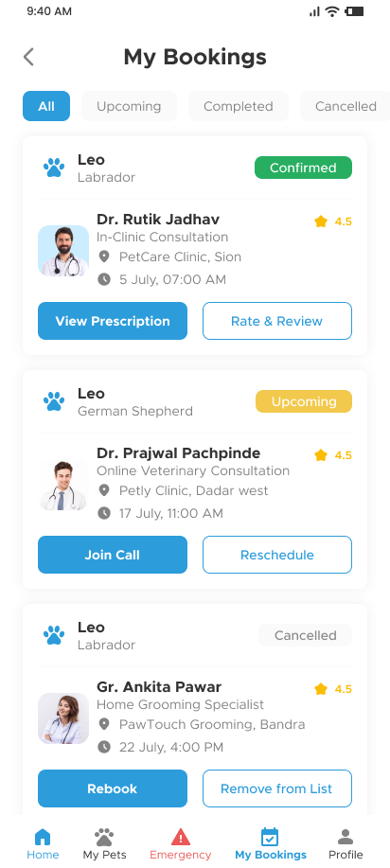Tap clock icon beside 22 July, 4:00 PM
The image size is (390, 868).
pyautogui.click(x=103, y=747)
